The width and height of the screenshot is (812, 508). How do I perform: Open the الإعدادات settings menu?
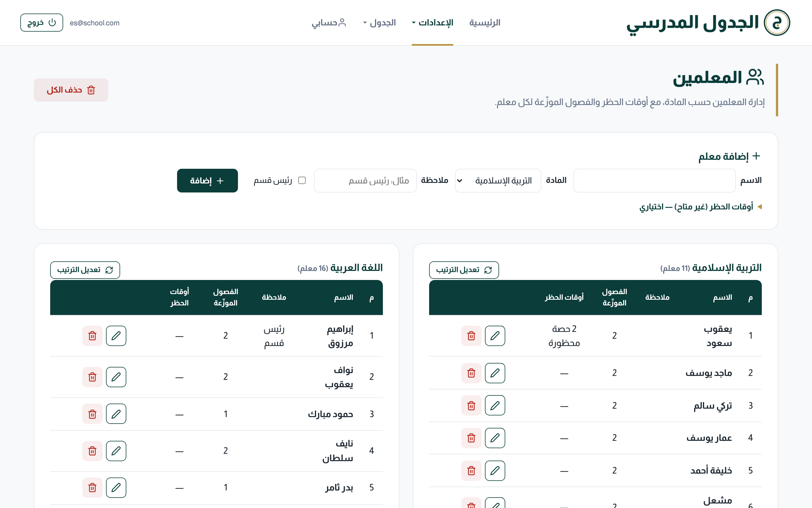click(433, 23)
